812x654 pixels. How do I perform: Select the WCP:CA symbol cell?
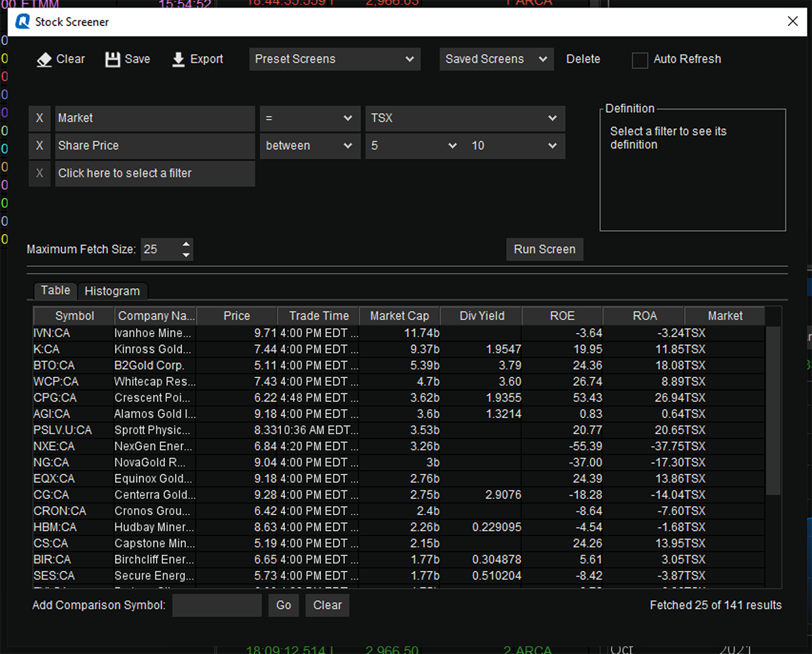(x=74, y=382)
